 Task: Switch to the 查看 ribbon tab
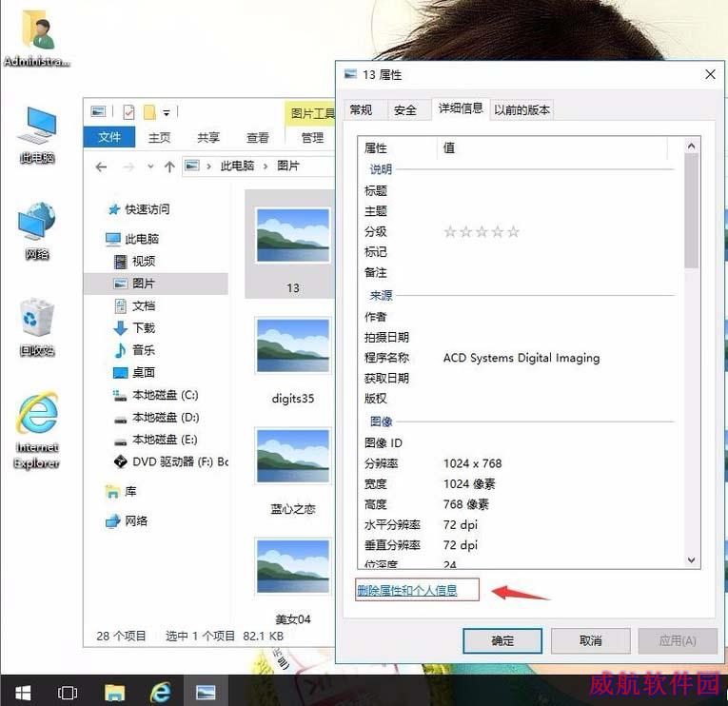pos(258,138)
